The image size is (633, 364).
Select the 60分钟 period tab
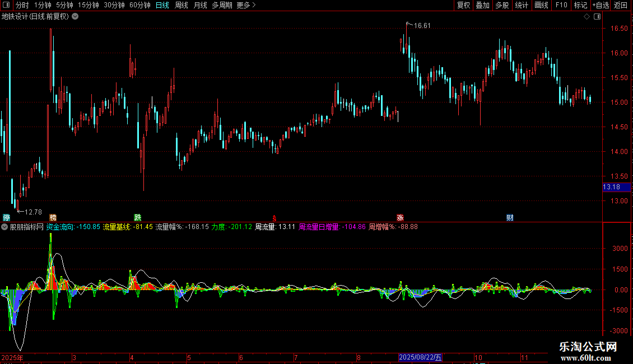tap(140, 5)
